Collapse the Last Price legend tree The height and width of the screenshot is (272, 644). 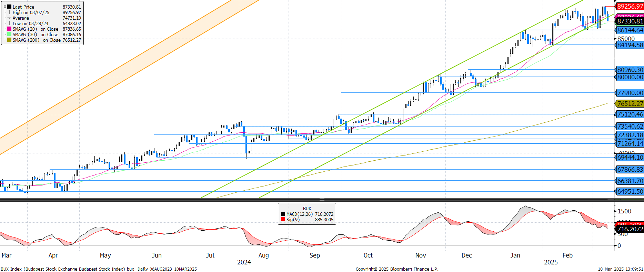tap(5, 7)
